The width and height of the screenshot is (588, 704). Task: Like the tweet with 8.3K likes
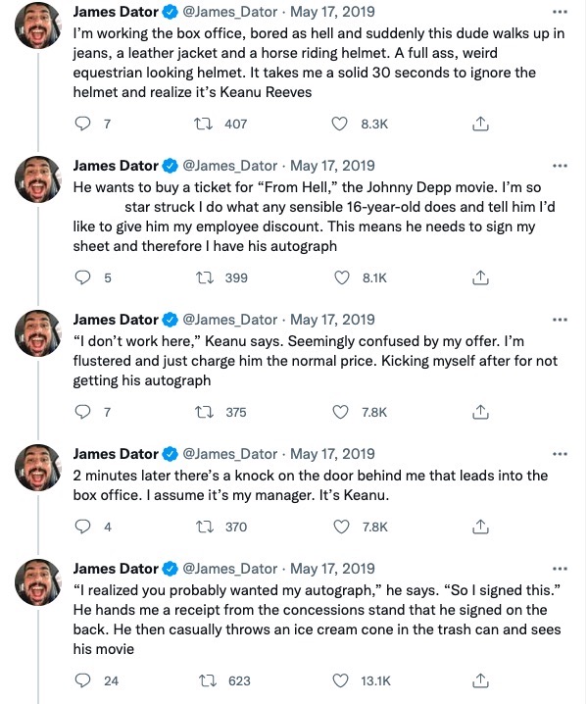point(339,124)
